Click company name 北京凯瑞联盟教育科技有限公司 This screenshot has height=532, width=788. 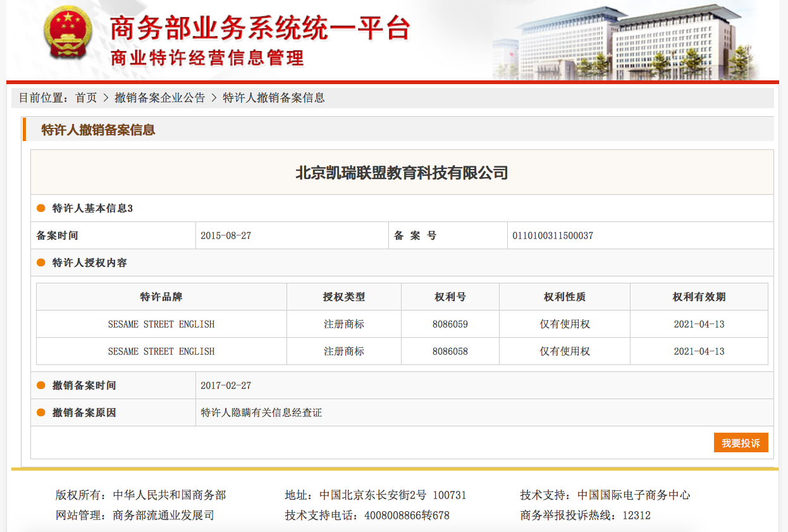point(402,173)
